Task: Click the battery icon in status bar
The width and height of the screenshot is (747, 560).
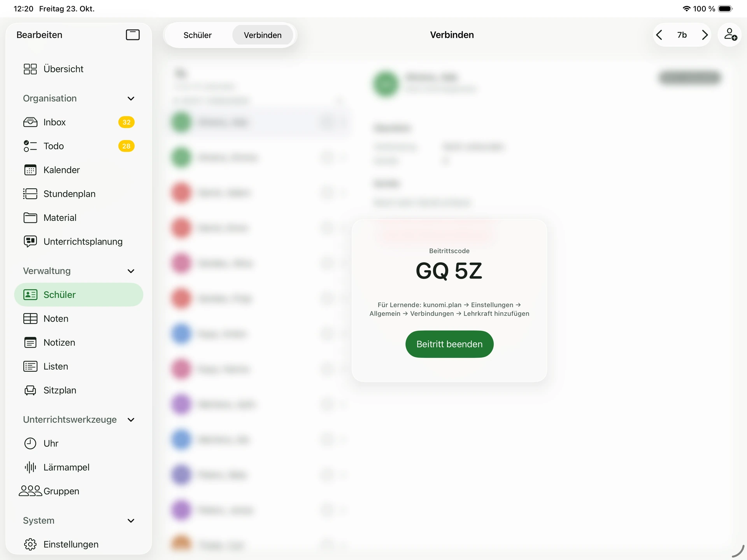Action: 725,9
